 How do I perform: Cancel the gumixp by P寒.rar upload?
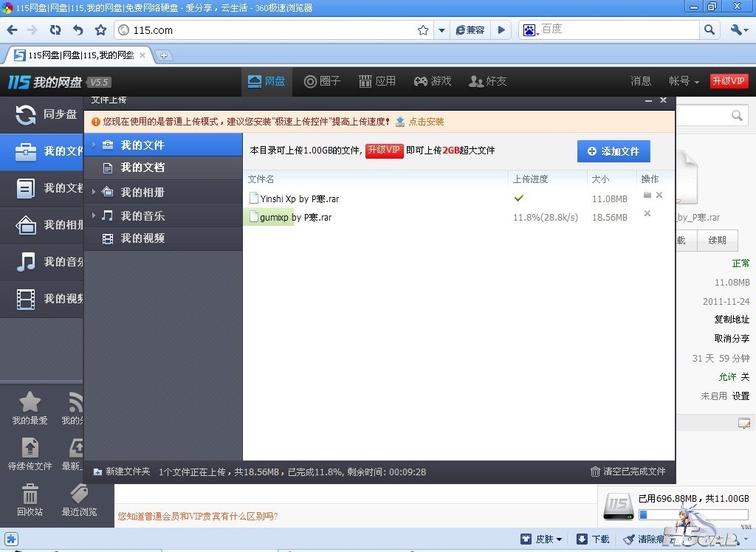[x=647, y=214]
